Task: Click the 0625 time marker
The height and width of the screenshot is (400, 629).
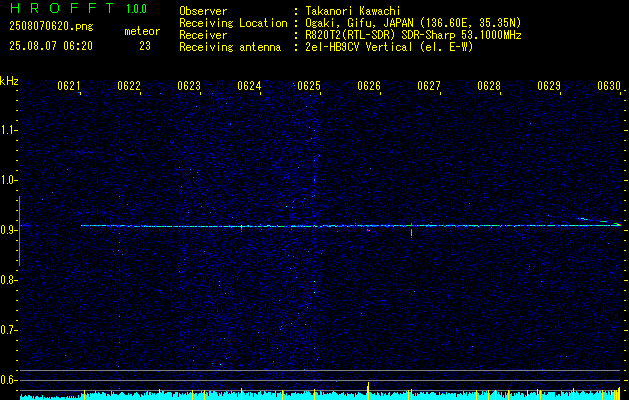Action: click(x=309, y=86)
